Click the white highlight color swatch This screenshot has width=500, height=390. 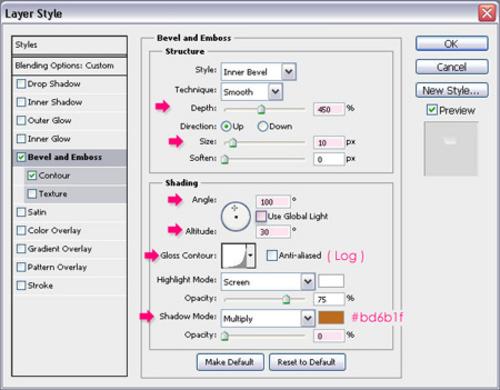(x=331, y=281)
